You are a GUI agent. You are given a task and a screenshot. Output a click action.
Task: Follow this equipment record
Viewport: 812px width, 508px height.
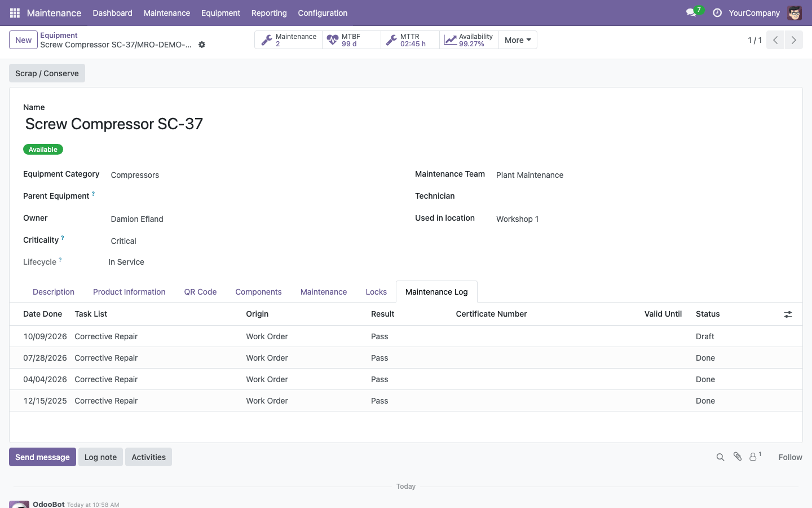click(x=790, y=457)
